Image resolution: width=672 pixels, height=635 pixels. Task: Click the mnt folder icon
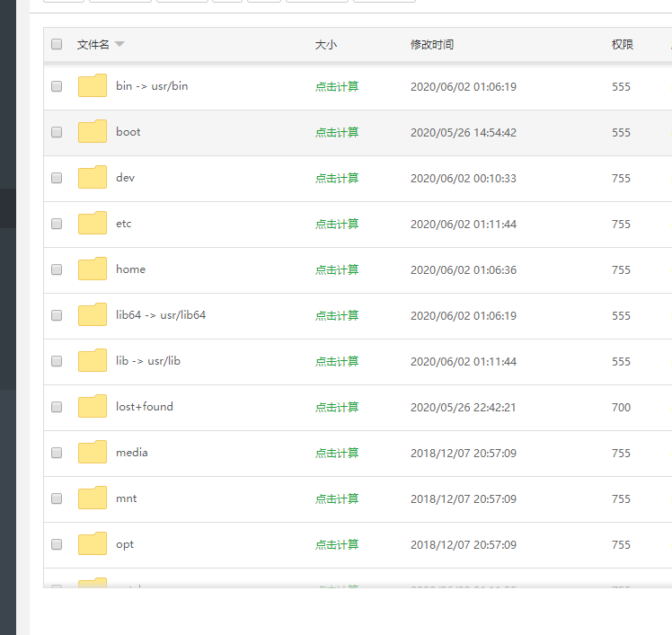click(93, 498)
